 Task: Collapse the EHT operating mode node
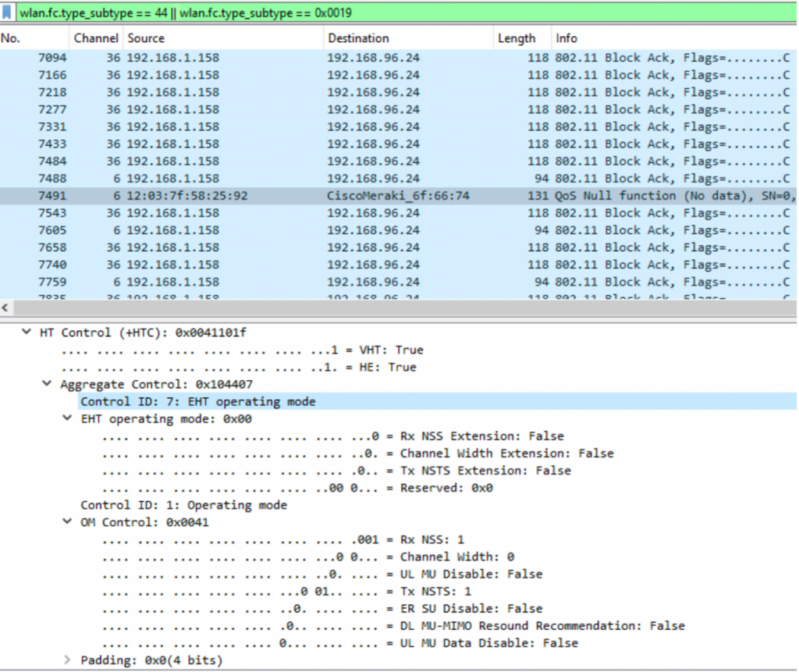[68, 418]
